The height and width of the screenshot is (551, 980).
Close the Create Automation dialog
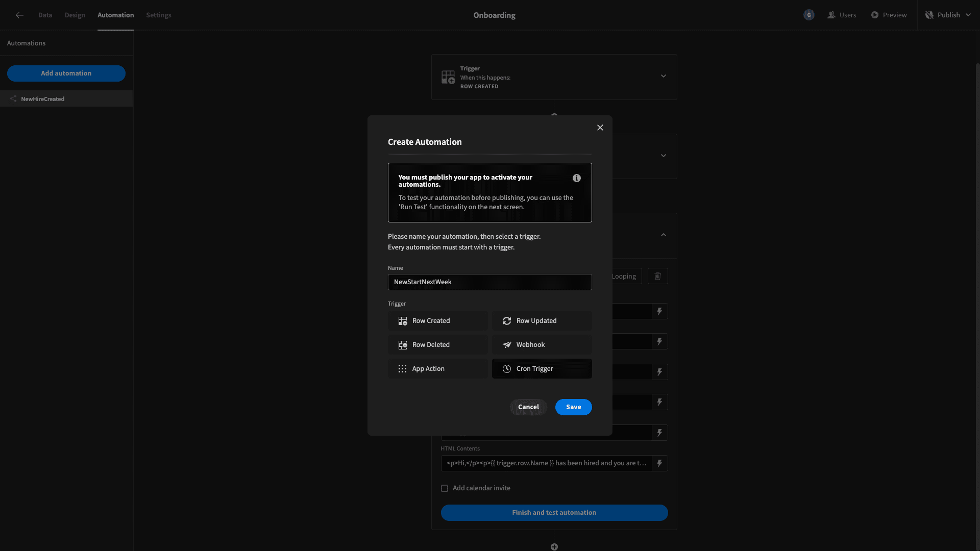click(x=600, y=128)
